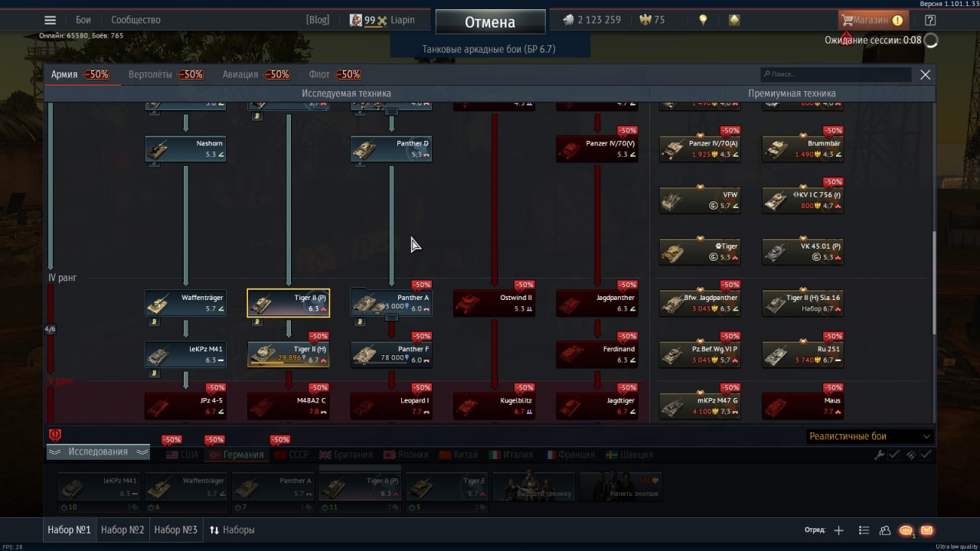Image resolution: width=980 pixels, height=551 pixels.
Task: Select preset Набор №1
Action: tap(69, 530)
